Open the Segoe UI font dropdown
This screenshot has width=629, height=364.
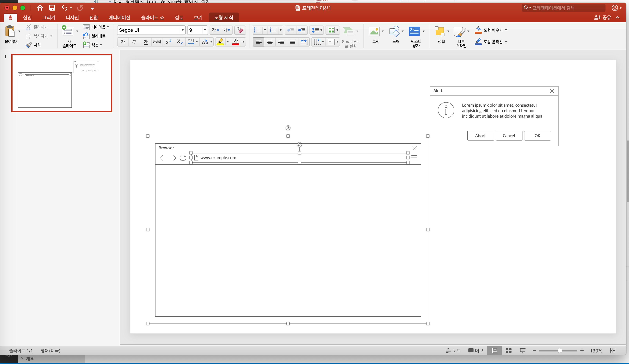(183, 30)
